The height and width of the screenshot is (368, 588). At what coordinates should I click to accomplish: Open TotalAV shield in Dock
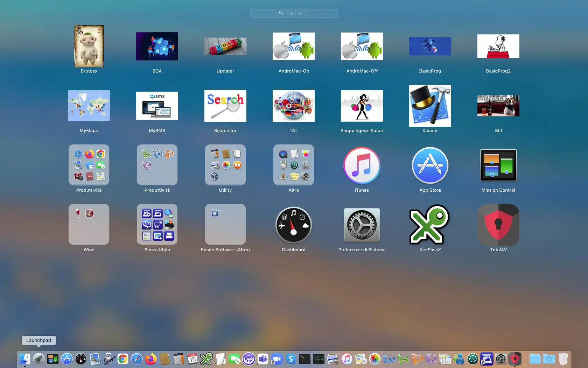514,359
